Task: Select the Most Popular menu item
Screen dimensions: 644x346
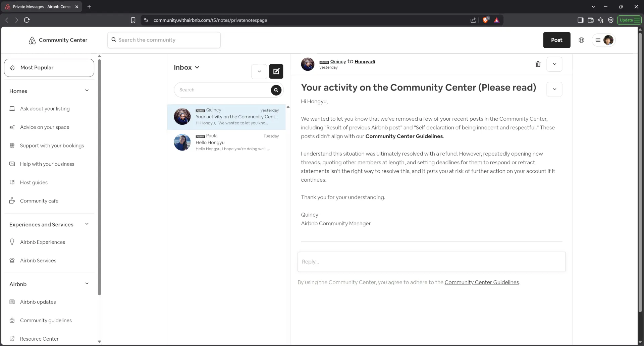Action: click(49, 68)
